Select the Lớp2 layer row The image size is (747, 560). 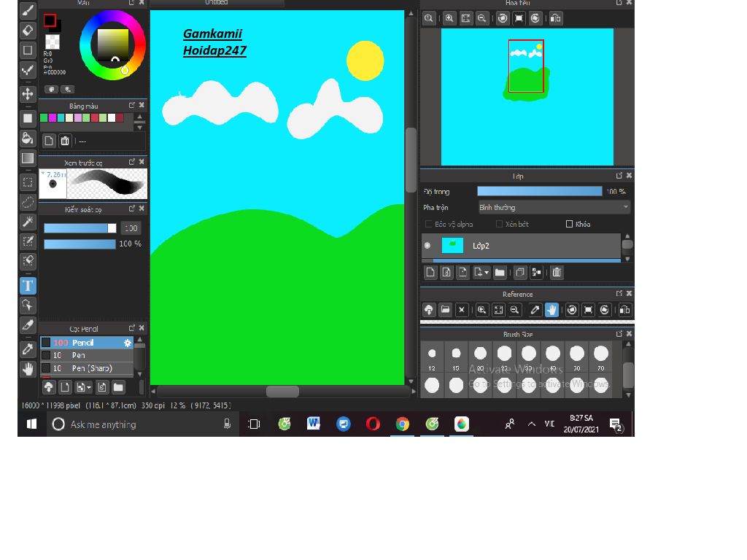[521, 246]
